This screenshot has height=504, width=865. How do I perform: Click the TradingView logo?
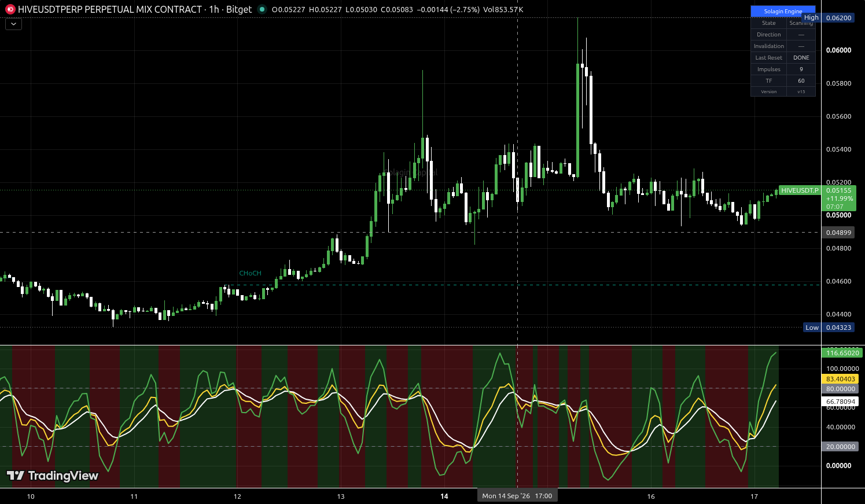click(x=53, y=476)
